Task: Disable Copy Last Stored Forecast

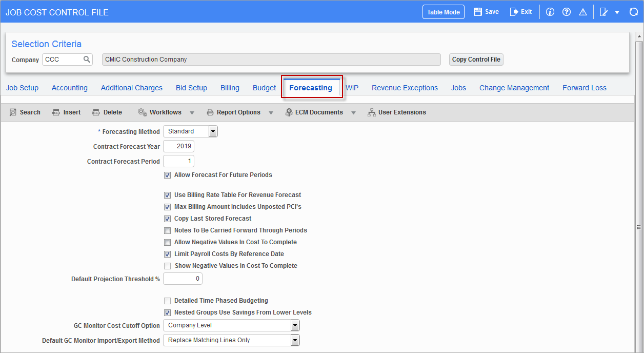Action: 168,218
